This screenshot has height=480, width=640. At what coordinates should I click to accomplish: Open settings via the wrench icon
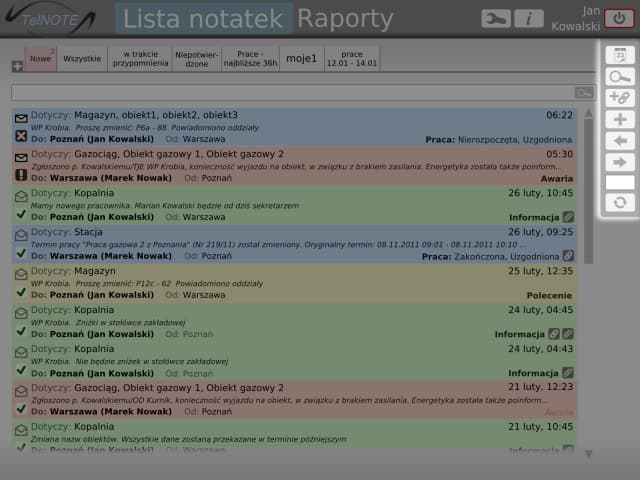pyautogui.click(x=496, y=19)
